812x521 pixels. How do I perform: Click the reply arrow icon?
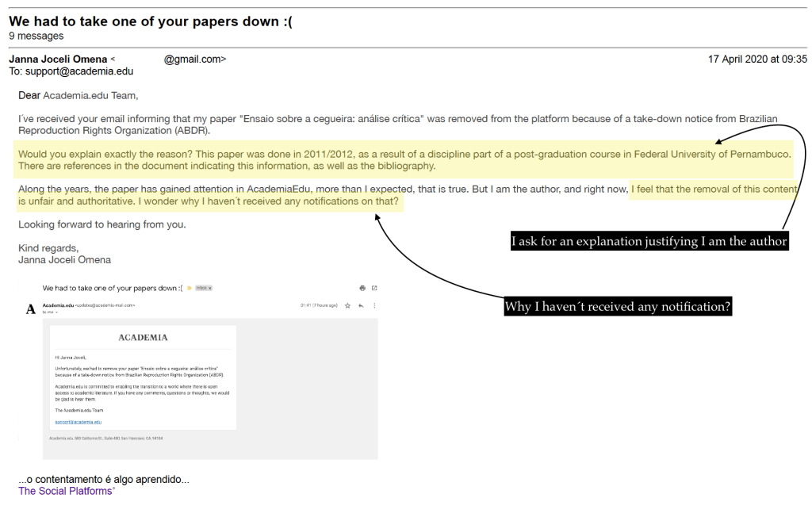pyautogui.click(x=360, y=305)
